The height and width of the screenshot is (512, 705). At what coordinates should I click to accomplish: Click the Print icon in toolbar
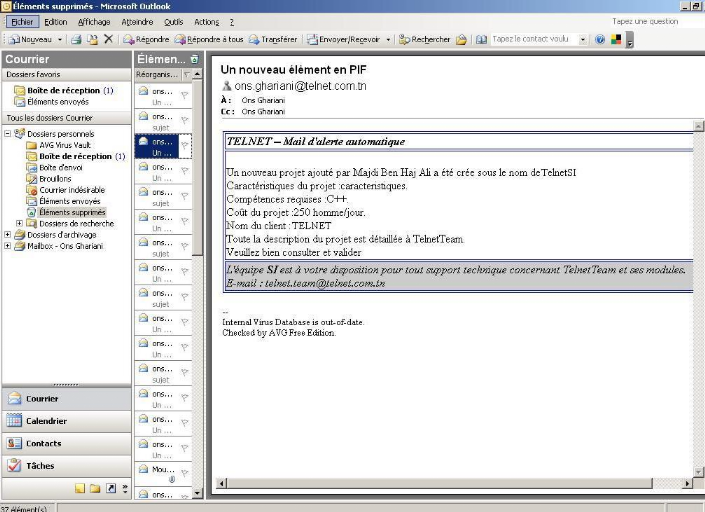[76, 40]
